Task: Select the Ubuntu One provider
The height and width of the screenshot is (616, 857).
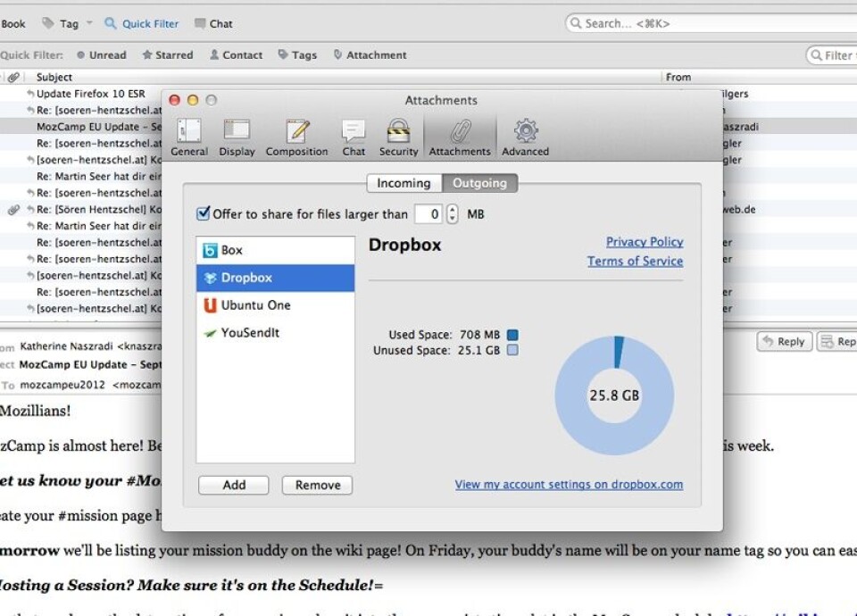Action: click(x=276, y=305)
